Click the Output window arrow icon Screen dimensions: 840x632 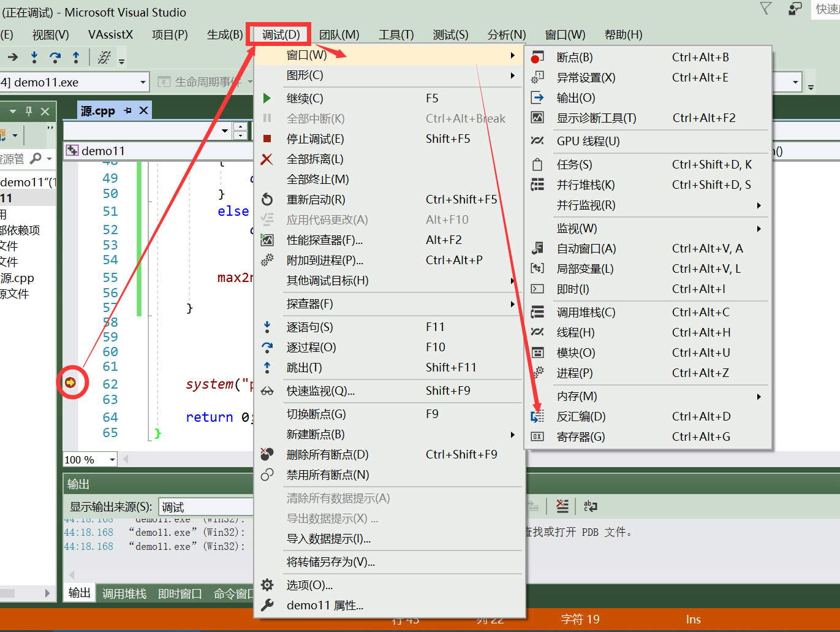[x=537, y=97]
